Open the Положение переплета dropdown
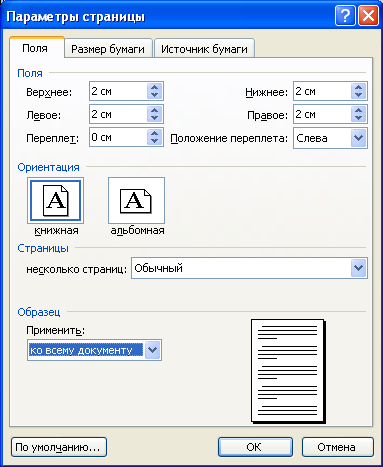Image resolution: width=383 pixels, height=467 pixels. tap(359, 138)
